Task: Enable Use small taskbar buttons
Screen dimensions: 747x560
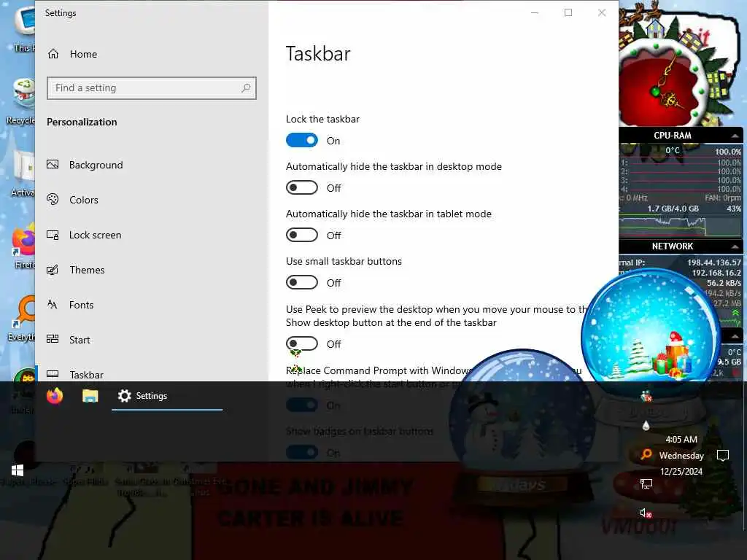Action: (301, 282)
